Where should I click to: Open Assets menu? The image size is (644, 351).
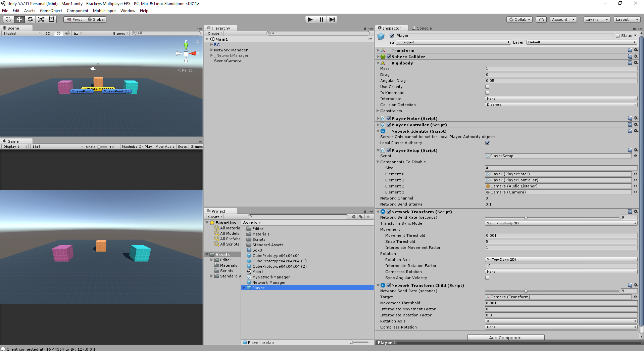(30, 11)
